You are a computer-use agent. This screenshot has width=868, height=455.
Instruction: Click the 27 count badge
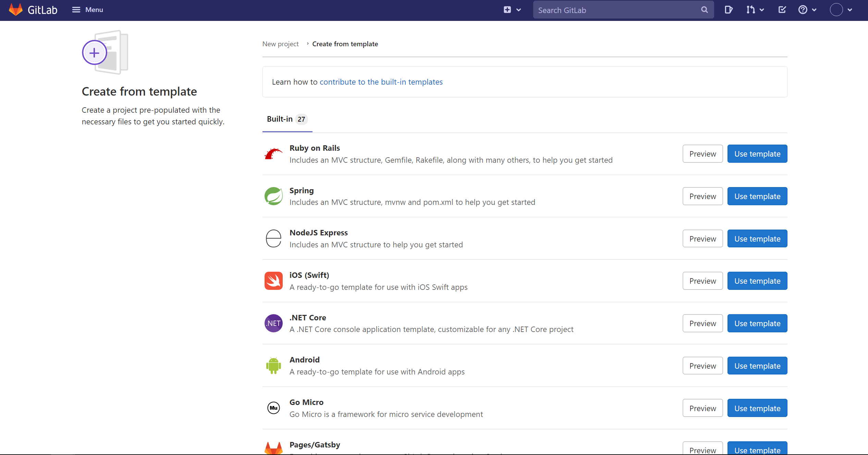coord(301,119)
